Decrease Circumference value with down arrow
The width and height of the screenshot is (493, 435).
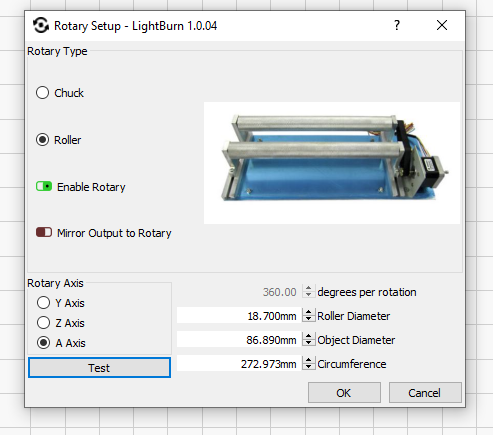click(x=309, y=367)
